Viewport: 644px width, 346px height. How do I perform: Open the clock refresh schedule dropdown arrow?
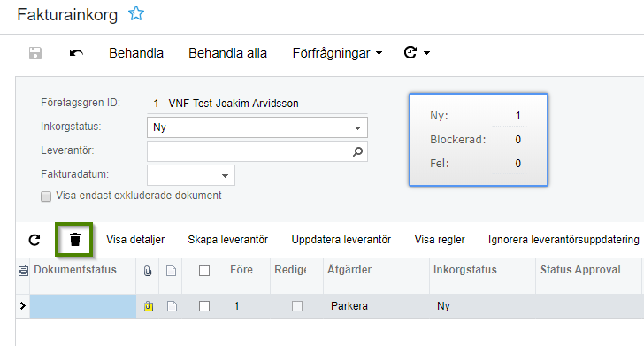[426, 53]
